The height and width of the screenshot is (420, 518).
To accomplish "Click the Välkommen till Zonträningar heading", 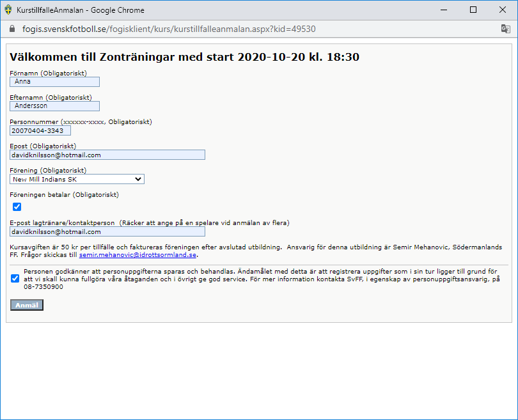I will (x=184, y=57).
